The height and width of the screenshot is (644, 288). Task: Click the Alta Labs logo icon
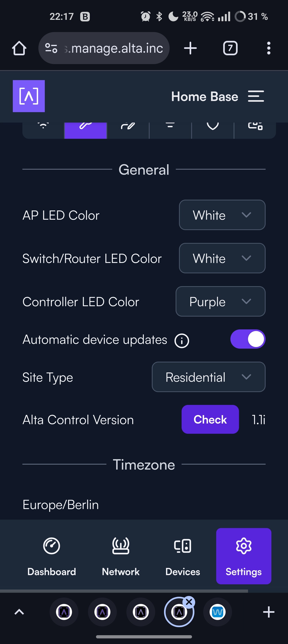pyautogui.click(x=29, y=96)
